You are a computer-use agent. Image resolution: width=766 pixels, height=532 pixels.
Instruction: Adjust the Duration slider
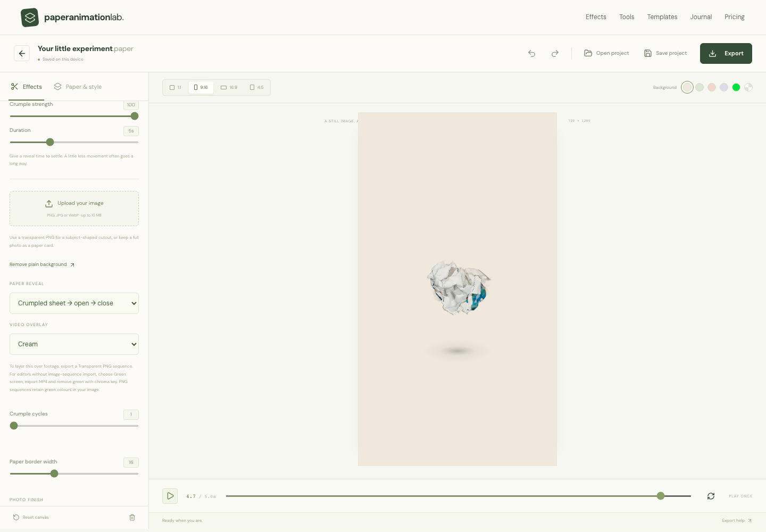point(74,142)
